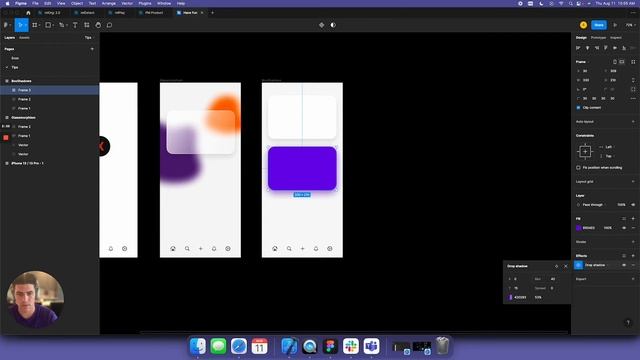Select the Rectangle shape tool
Image resolution: width=640 pixels, height=360 pixels.
pyautogui.click(x=48, y=25)
